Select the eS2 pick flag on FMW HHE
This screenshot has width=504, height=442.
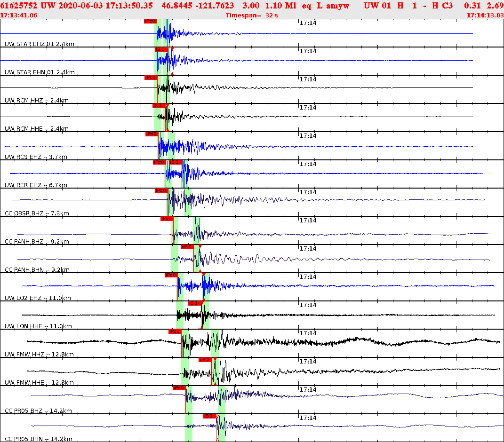[x=206, y=360]
